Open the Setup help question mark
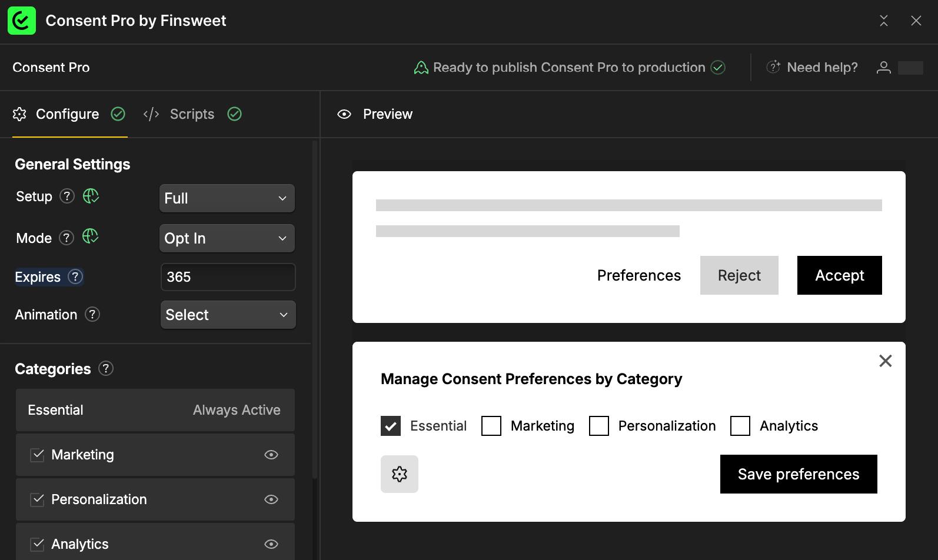Screen dimensions: 938x560 (x=68, y=196)
